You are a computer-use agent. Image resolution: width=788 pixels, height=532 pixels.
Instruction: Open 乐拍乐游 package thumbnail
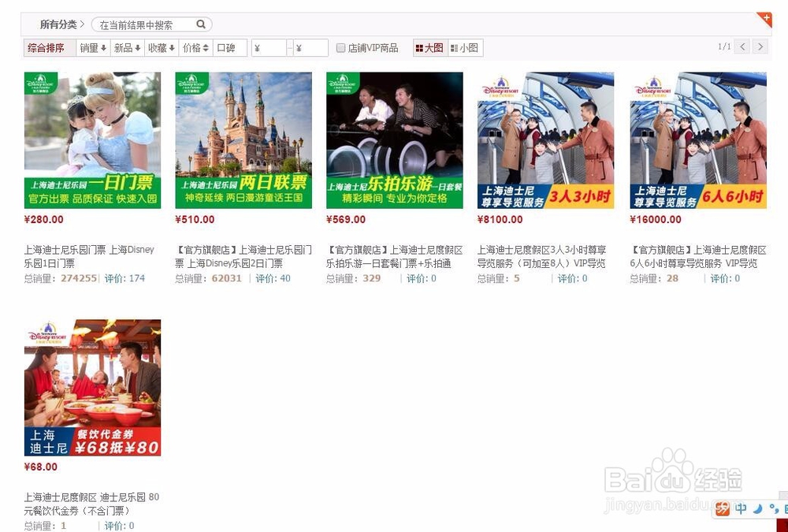click(x=395, y=140)
